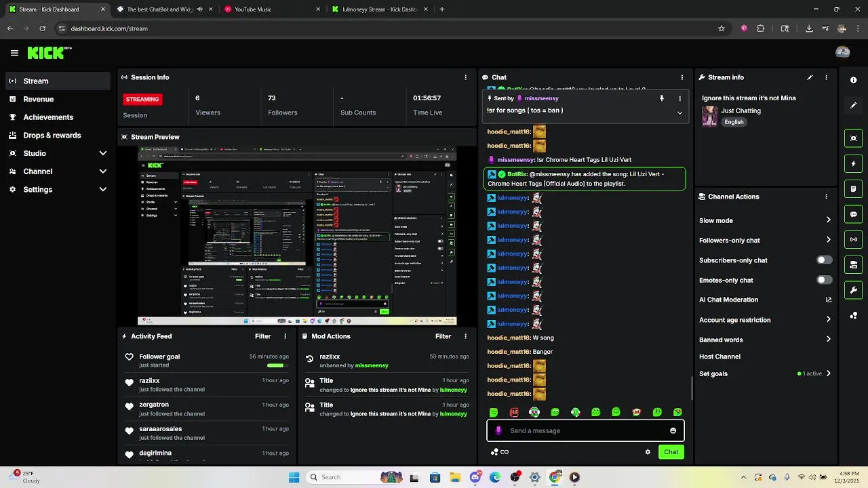Switch to the YouTube Music browser tab
The image size is (868, 488).
[272, 9]
